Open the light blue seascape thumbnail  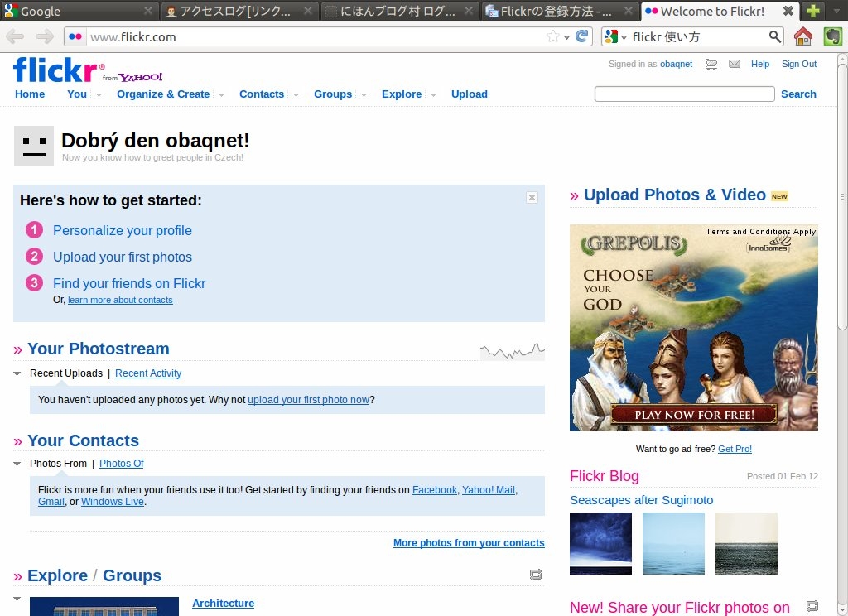(x=673, y=543)
